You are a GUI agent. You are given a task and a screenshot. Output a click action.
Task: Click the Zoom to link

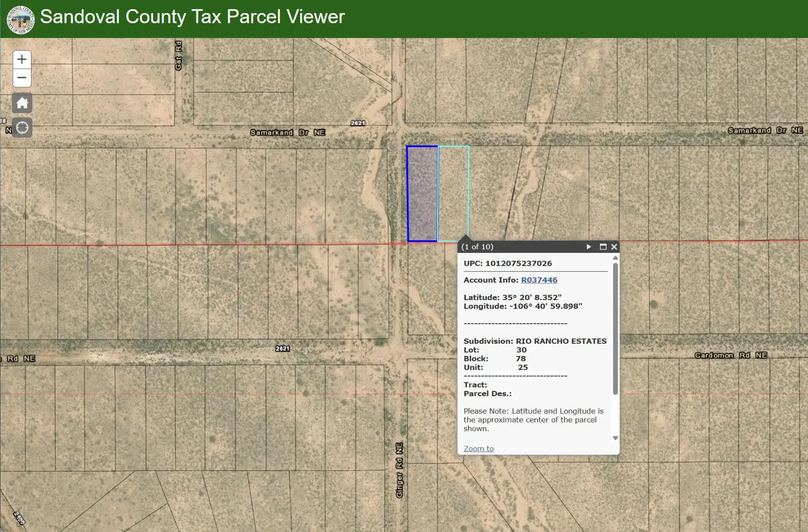coord(478,448)
